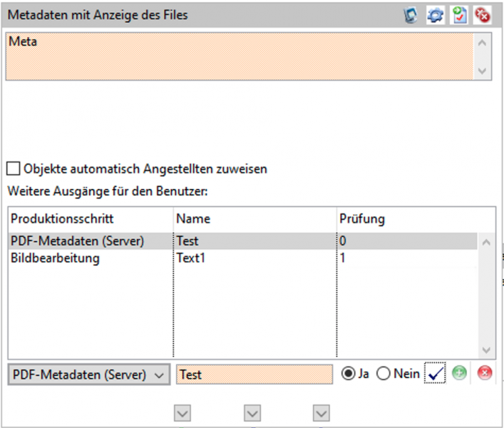
Task: Select the 'PDF-Metadaten (Server)' table row
Action: 77,241
